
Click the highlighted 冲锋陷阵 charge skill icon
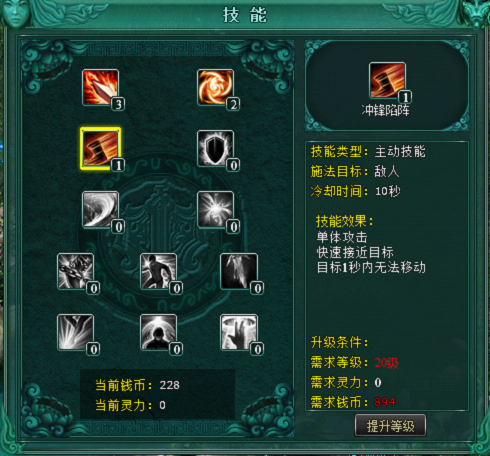tap(100, 148)
